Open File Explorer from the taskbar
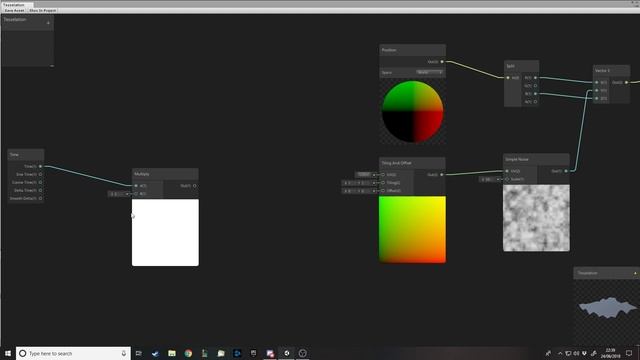Screen dimensions: 640x360 (x=172, y=353)
